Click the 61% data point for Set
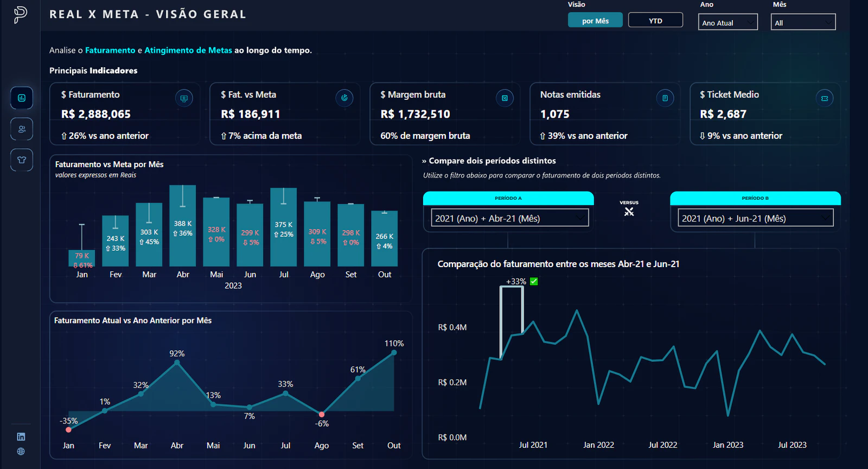868x469 pixels. click(x=358, y=378)
